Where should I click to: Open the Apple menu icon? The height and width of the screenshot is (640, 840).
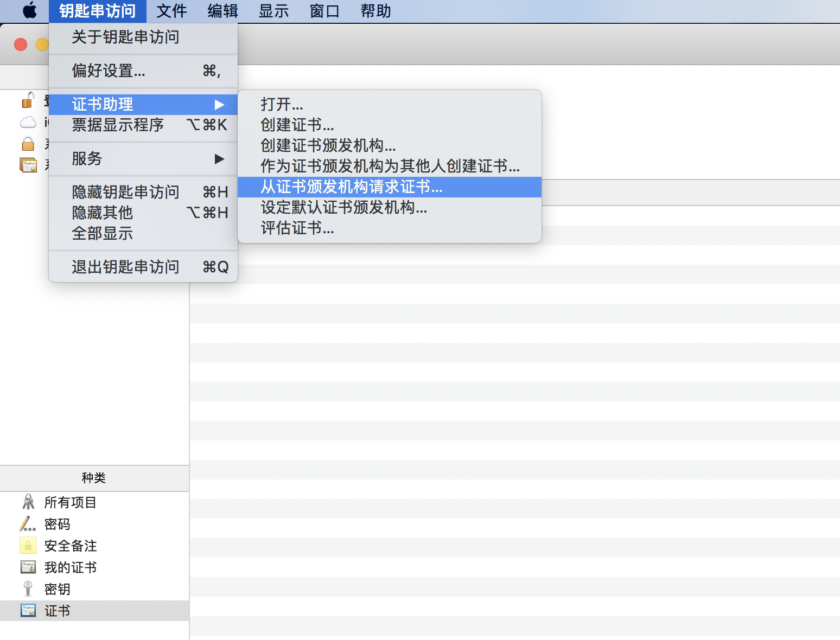click(30, 10)
